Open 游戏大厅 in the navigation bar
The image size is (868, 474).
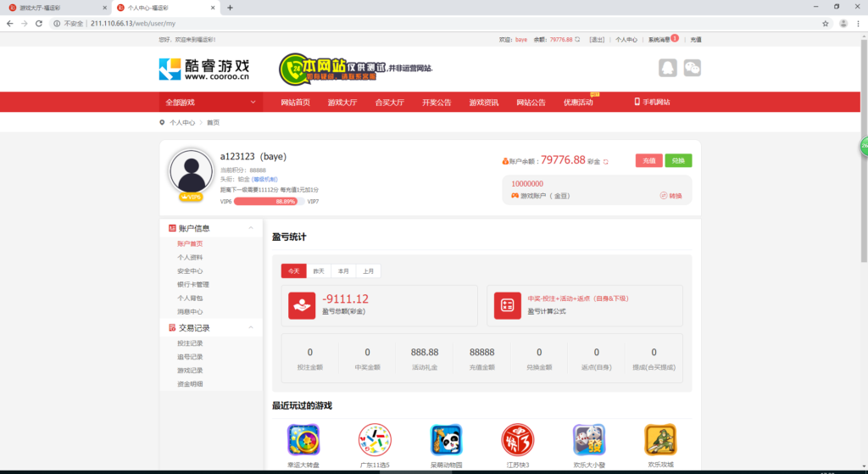click(342, 103)
